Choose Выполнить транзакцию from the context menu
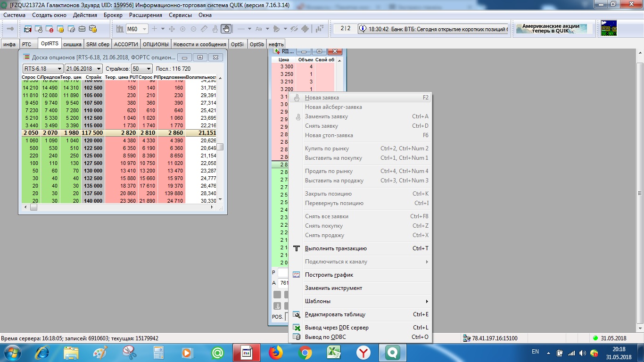The image size is (644, 362). click(x=361, y=248)
